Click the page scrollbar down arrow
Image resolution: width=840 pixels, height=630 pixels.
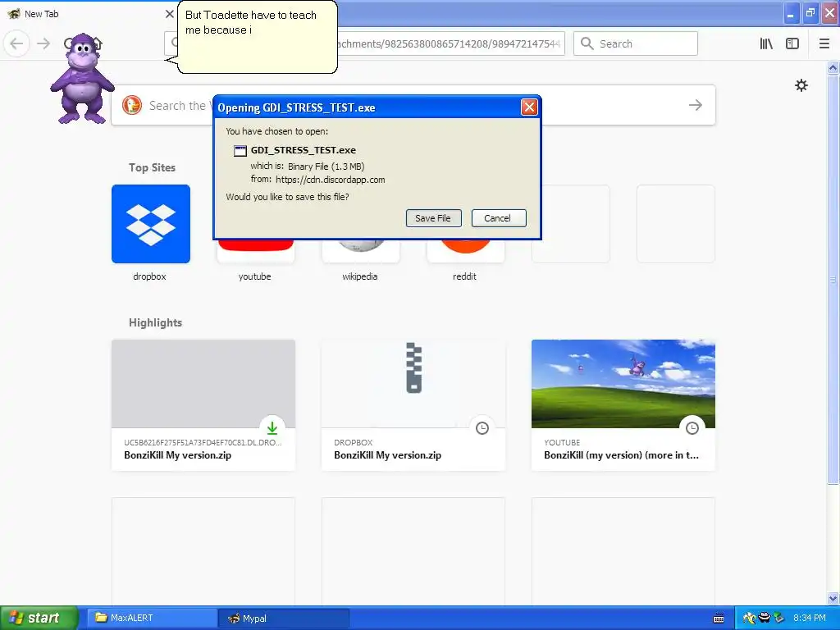(833, 598)
